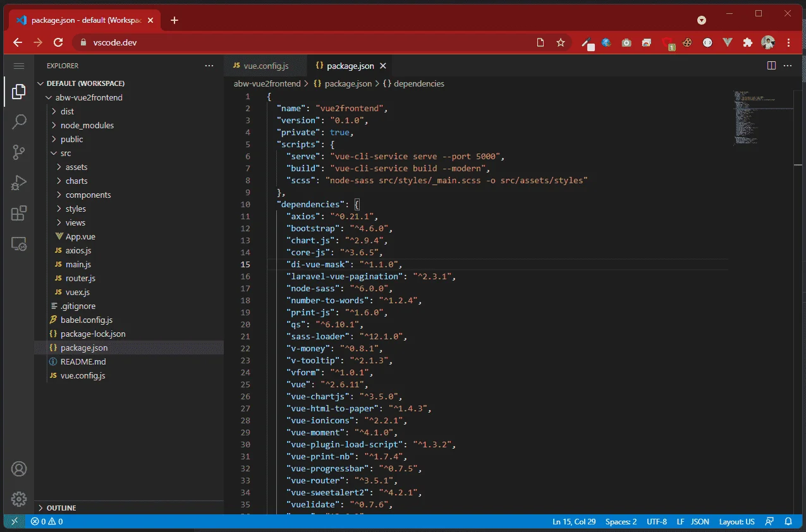Open the browser three-dot menu
The height and width of the screenshot is (532, 806).
coord(788,42)
